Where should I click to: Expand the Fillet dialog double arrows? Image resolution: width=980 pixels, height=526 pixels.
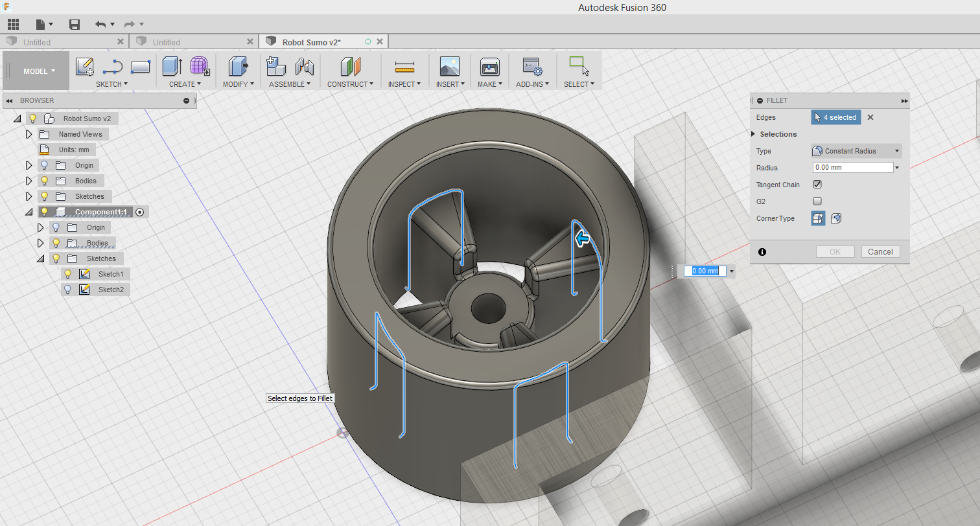[x=904, y=101]
